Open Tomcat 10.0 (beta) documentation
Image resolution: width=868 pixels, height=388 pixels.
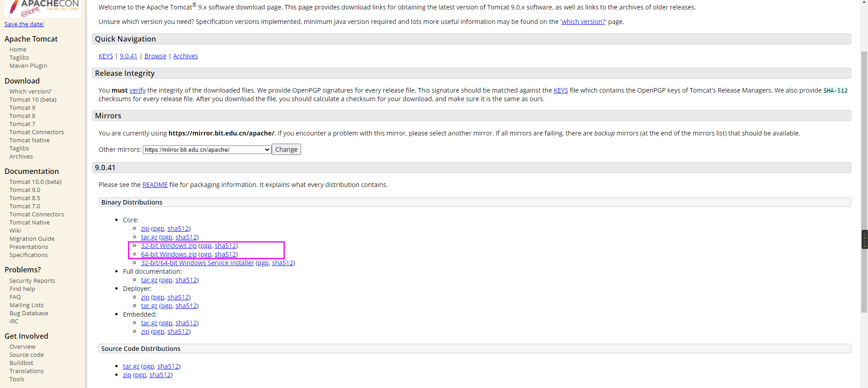(35, 182)
